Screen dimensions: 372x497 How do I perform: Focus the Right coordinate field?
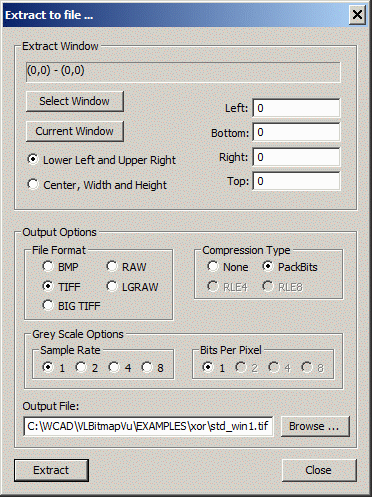pyautogui.click(x=296, y=157)
